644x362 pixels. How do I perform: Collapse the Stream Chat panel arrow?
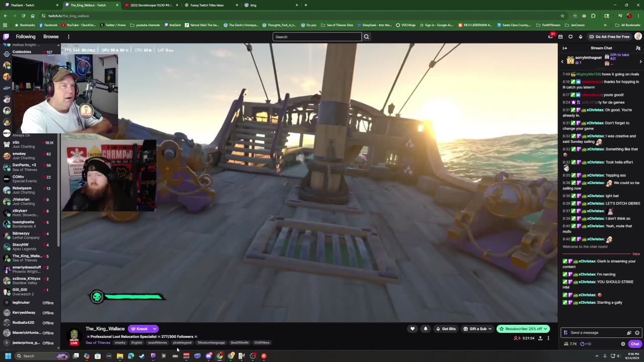(565, 48)
